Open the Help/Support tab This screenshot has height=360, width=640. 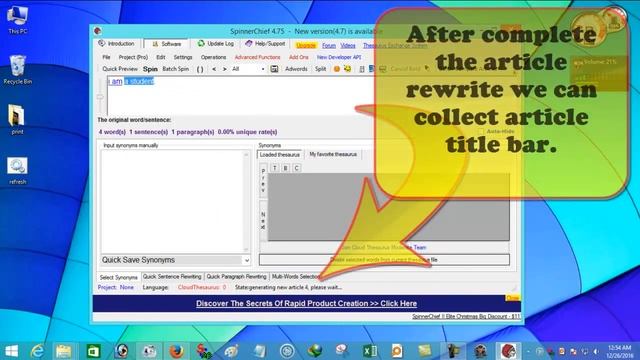tap(265, 44)
